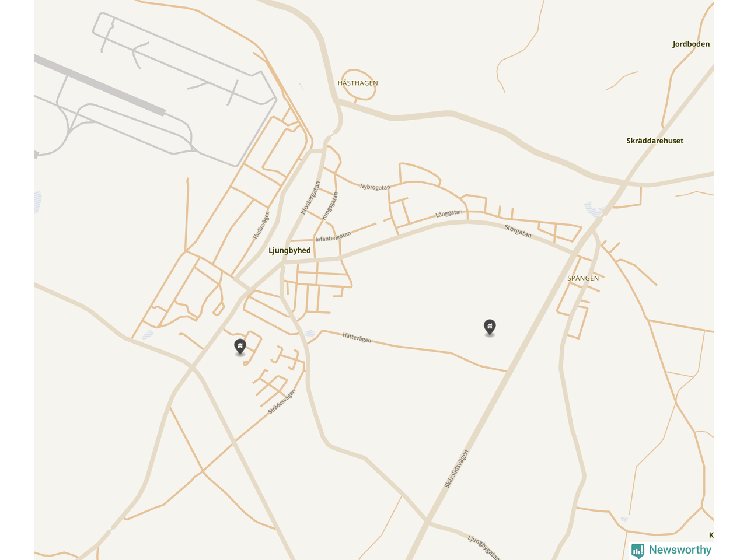The width and height of the screenshot is (747, 560).
Task: Click the Thulinvägen street label
Action: coord(261,225)
